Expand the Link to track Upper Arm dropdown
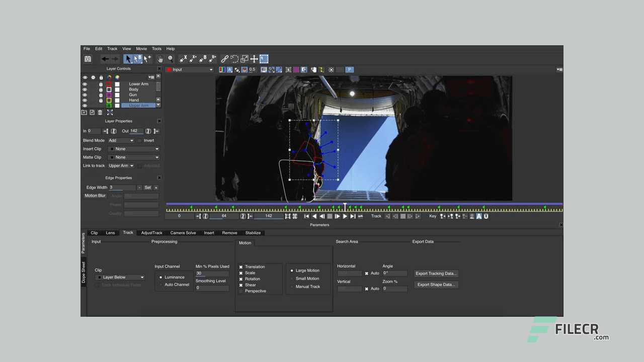This screenshot has height=362, width=644. pyautogui.click(x=121, y=165)
